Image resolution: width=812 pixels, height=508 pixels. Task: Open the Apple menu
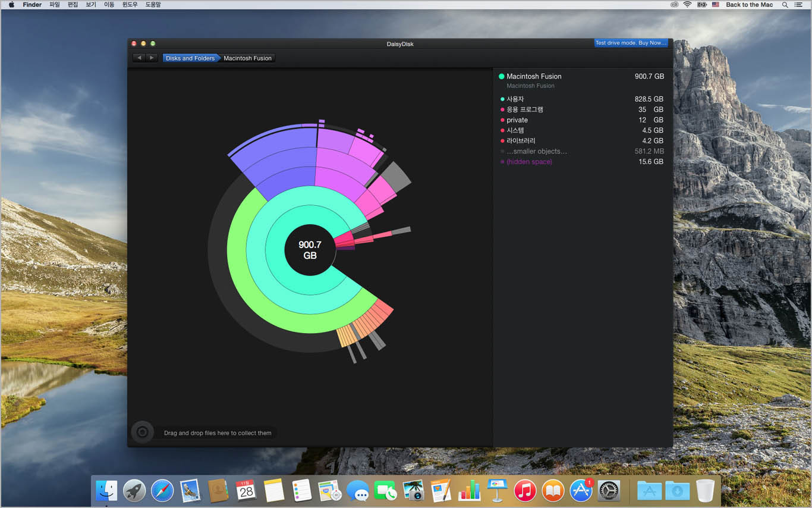click(x=11, y=5)
